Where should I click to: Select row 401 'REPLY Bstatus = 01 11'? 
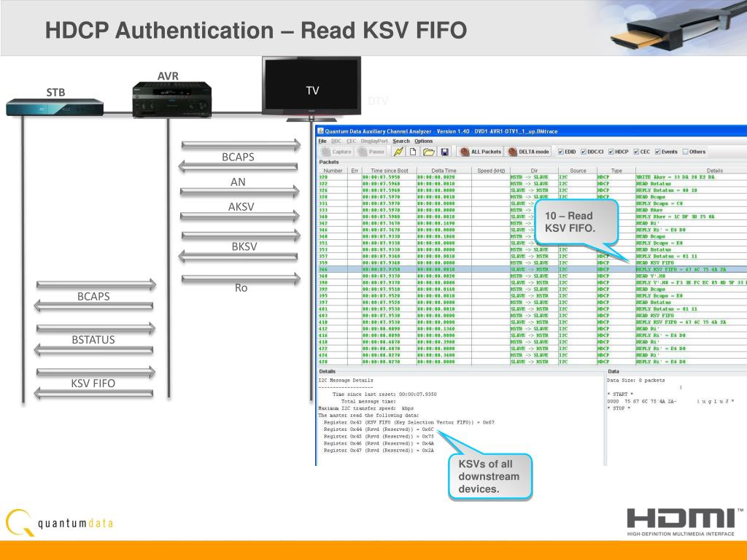coord(532,309)
